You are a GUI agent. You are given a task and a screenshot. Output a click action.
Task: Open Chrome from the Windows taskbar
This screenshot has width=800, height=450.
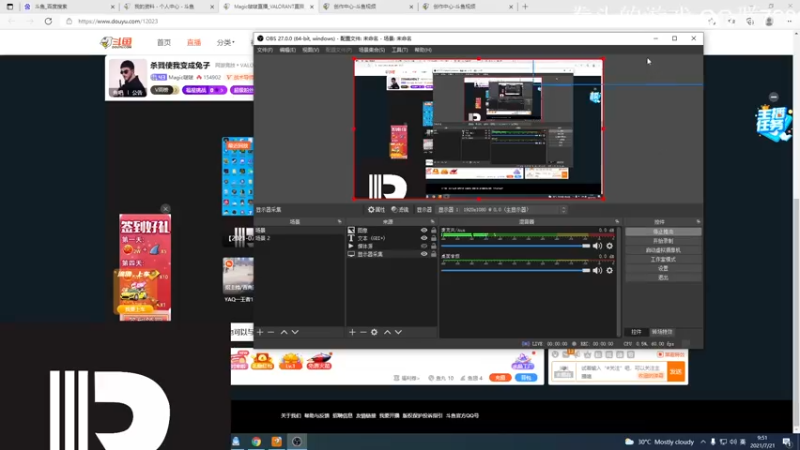[256, 441]
